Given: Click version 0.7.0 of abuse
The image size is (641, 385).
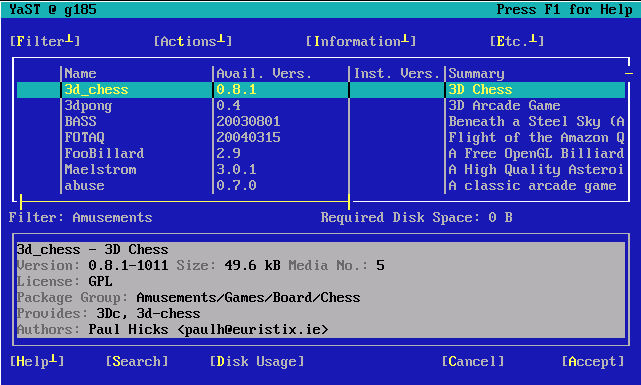Looking at the screenshot, I should coord(236,186).
